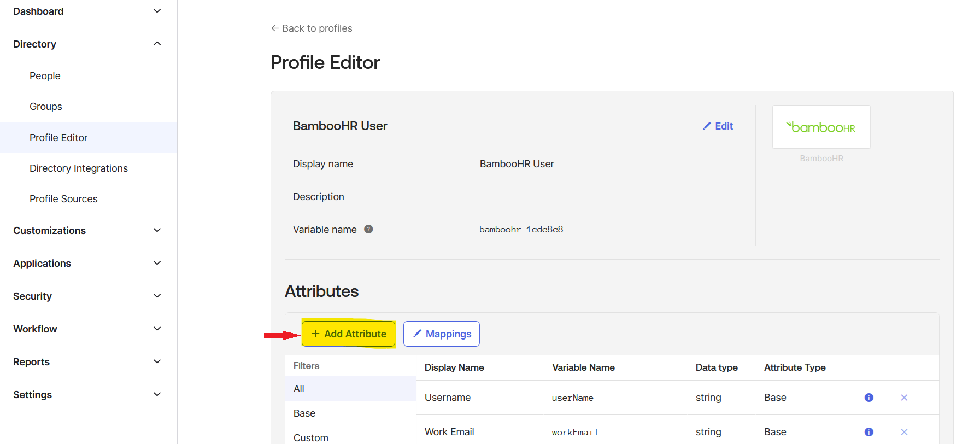Click the BambooHR User display name value
This screenshot has width=980, height=444.
[x=517, y=164]
